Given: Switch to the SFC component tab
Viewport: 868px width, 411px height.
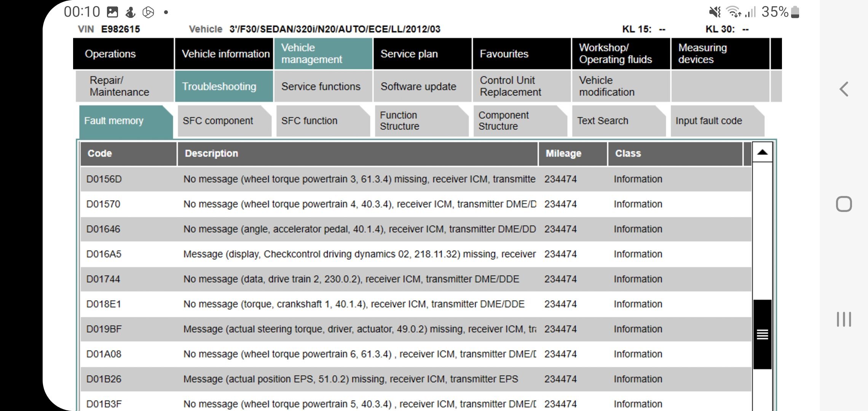Looking at the screenshot, I should [x=225, y=121].
